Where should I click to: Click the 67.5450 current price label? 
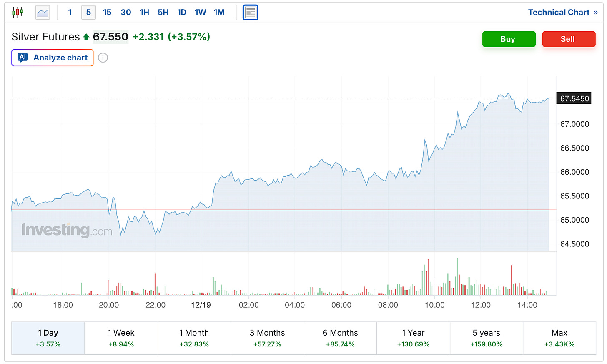[574, 99]
